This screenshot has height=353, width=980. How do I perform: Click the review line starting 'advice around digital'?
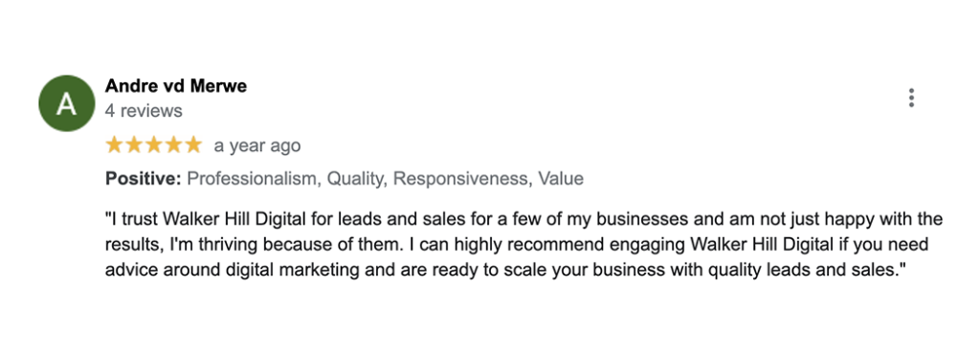point(505,270)
